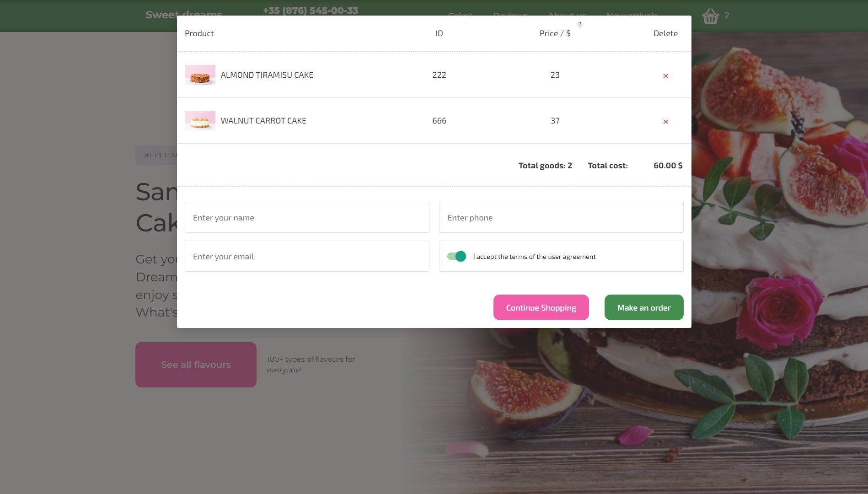Screen dimensions: 868x494
Task: Click the phone number in the header
Action: (x=311, y=10)
